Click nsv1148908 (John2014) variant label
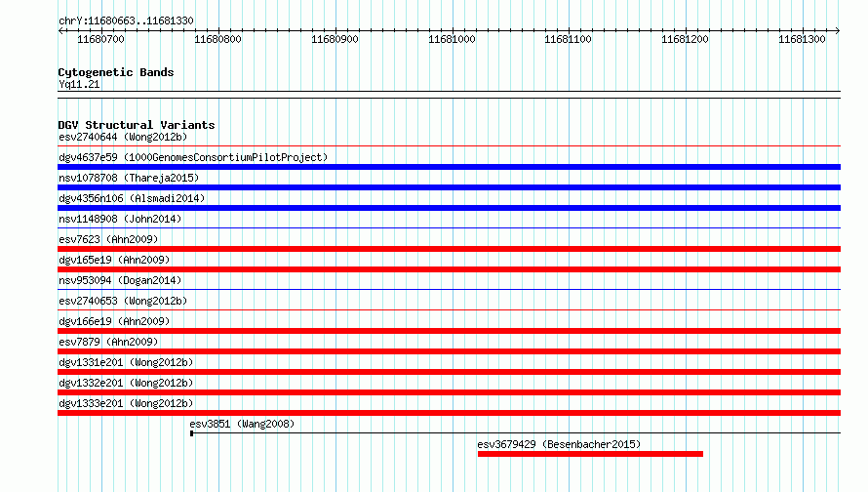Viewport: 868px width, 492px height. coord(120,219)
